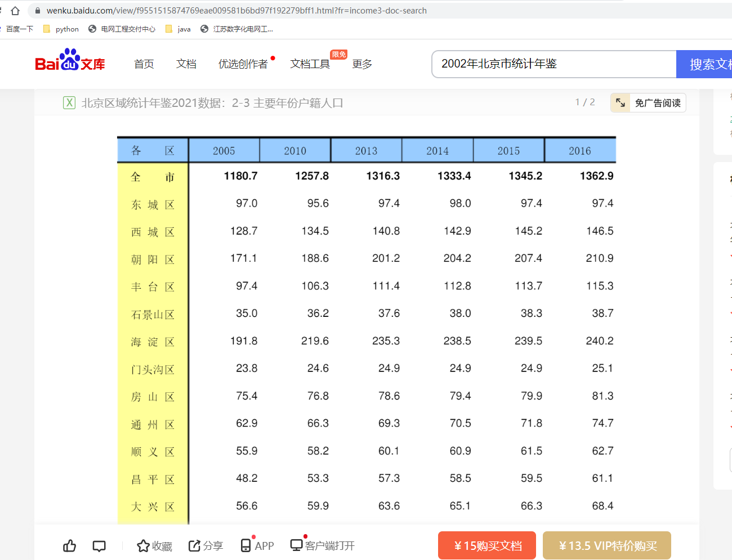Click the 门头沟区 row label
732x560 pixels.
pos(153,370)
